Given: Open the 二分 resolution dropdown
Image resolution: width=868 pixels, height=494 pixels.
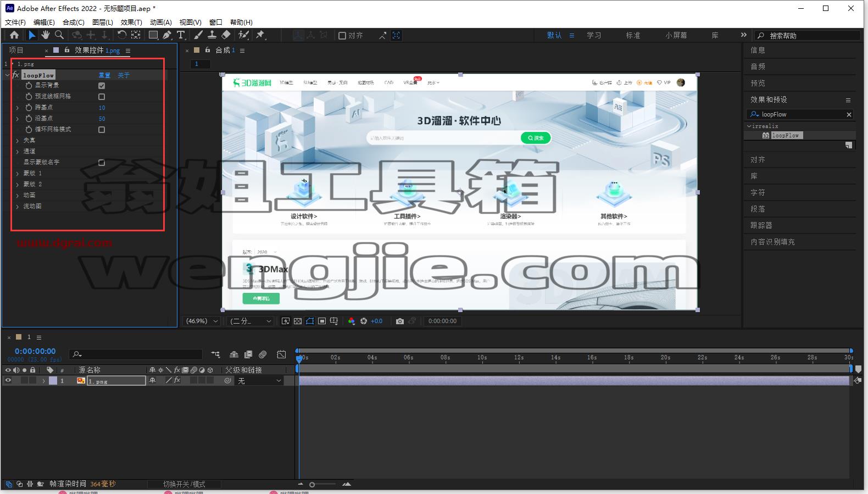Looking at the screenshot, I should pos(251,321).
